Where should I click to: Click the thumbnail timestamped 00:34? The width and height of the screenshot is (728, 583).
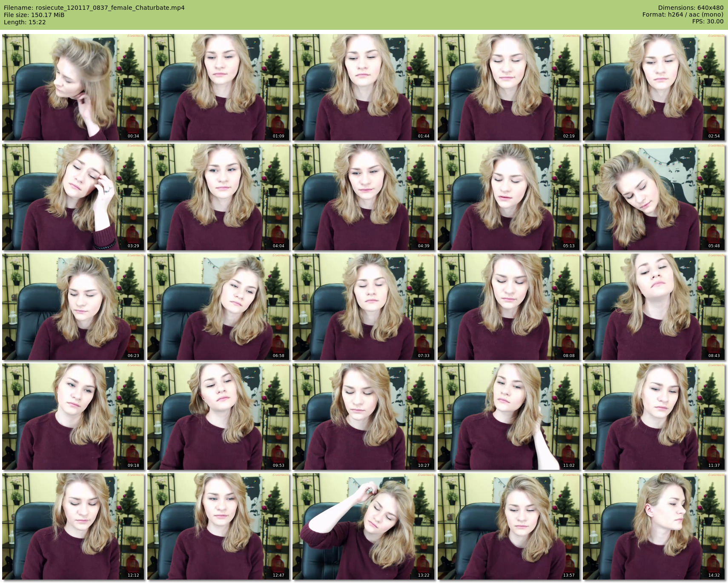coord(73,87)
